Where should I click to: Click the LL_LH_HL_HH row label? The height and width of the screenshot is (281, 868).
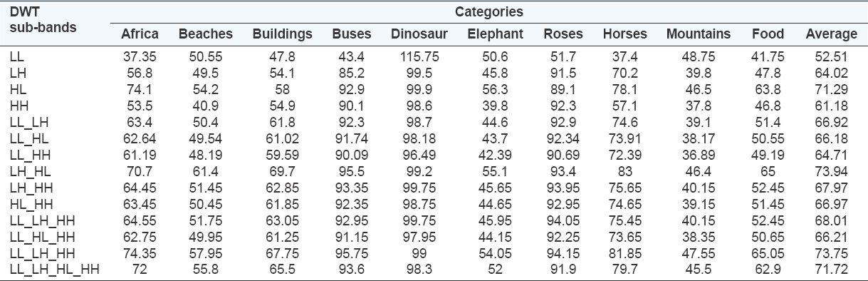click(45, 270)
